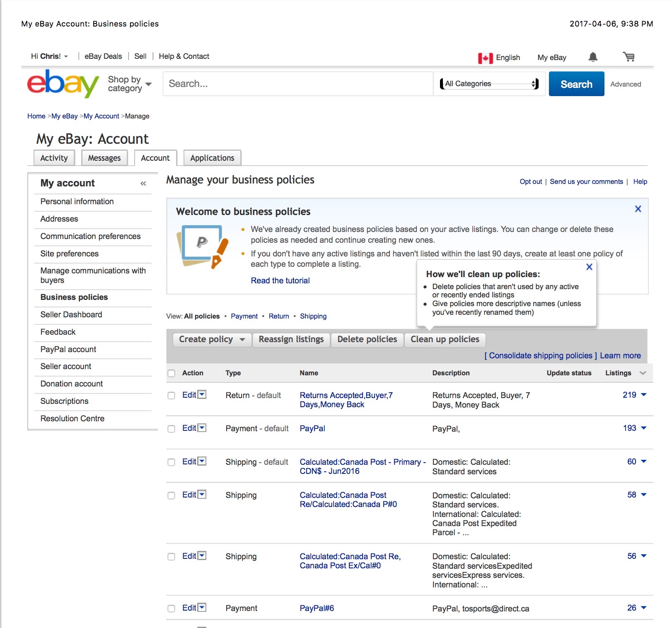The image size is (672, 628).
Task: Filter view by Payment policies
Action: pos(244,316)
